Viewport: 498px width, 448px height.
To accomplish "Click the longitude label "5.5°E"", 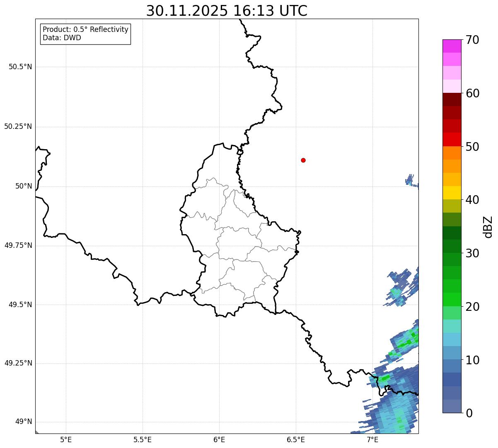I will click(x=143, y=439).
